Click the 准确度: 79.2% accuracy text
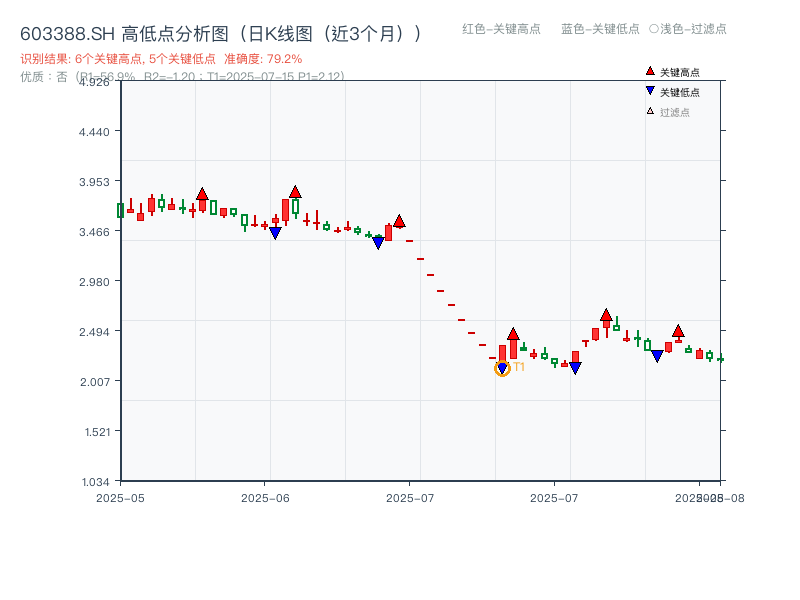The width and height of the screenshot is (800, 600). click(260, 58)
